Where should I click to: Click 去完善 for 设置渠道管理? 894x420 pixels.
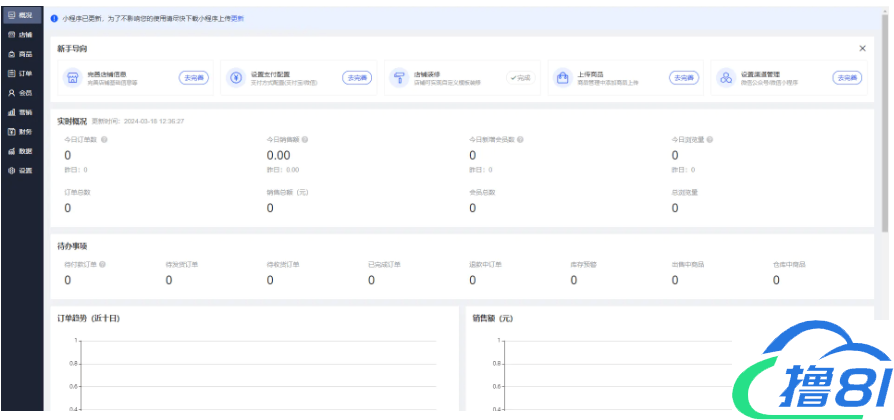pos(847,77)
